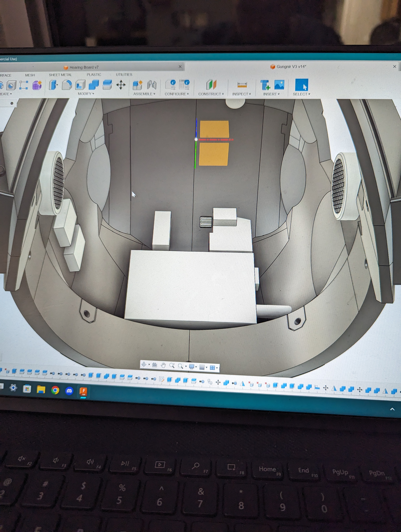Click the New Component icon

138,85
